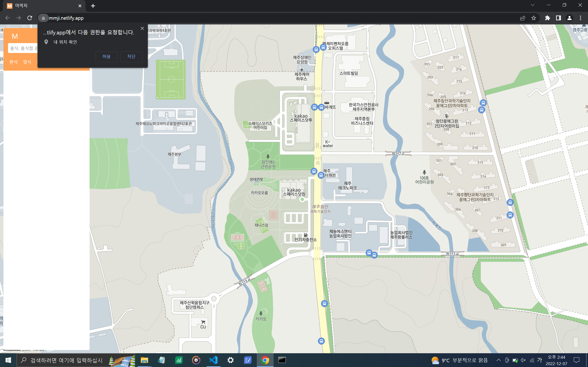Click the CU convenience store cart icon
This screenshot has width=588, height=367.
(x=203, y=322)
